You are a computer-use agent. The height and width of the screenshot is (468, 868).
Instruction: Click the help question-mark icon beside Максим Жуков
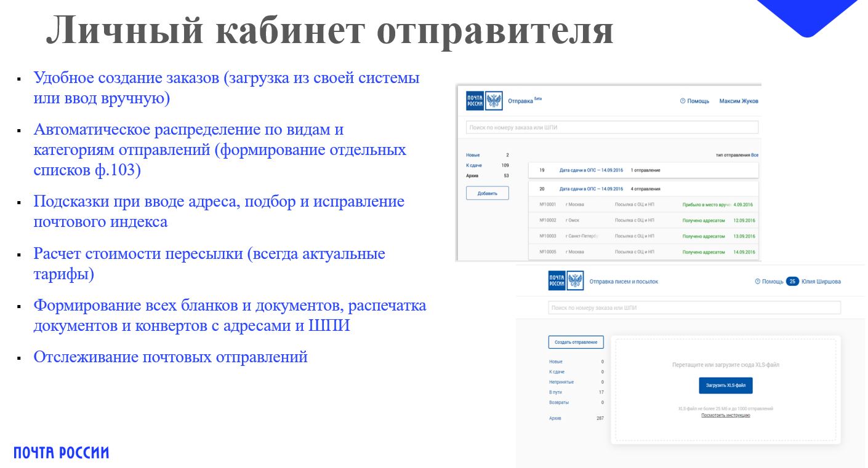pyautogui.click(x=682, y=101)
